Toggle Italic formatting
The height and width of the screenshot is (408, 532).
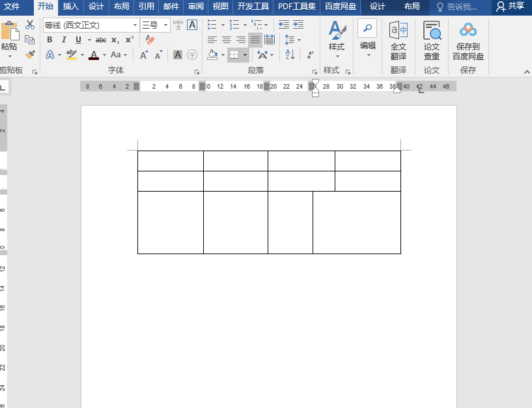(64, 40)
